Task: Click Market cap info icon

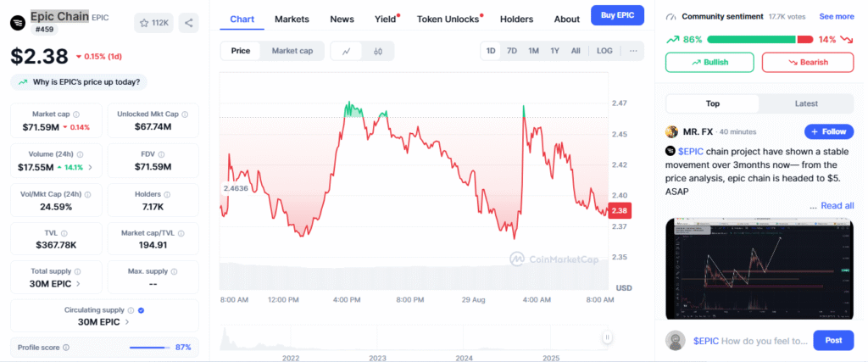Action: [x=76, y=114]
